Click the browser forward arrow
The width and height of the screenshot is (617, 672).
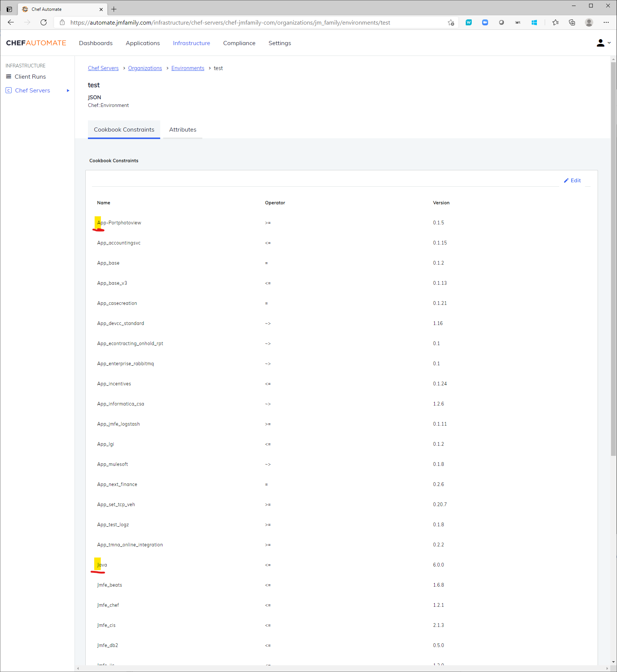point(27,22)
